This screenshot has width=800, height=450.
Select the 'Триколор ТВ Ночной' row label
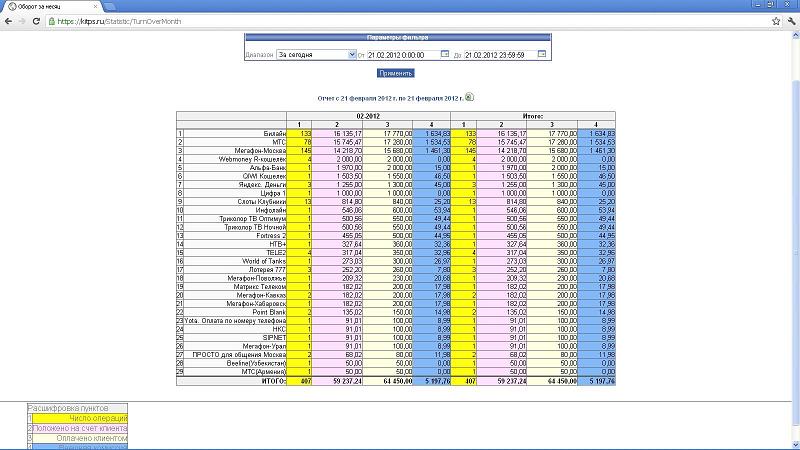coord(255,227)
